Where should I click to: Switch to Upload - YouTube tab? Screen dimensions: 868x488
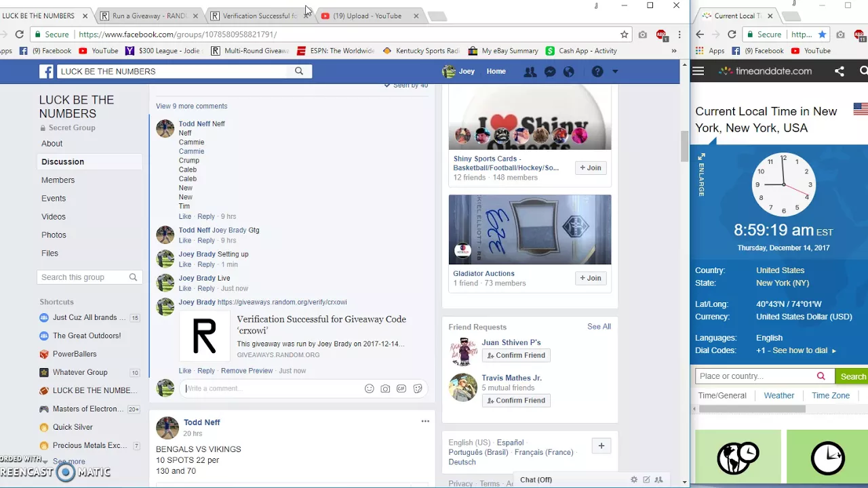tap(367, 16)
